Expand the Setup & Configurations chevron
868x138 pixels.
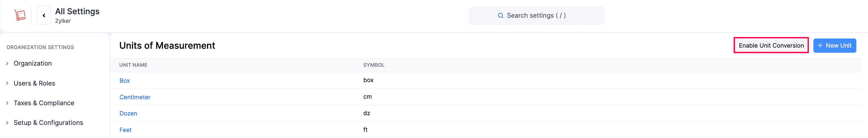coord(7,123)
